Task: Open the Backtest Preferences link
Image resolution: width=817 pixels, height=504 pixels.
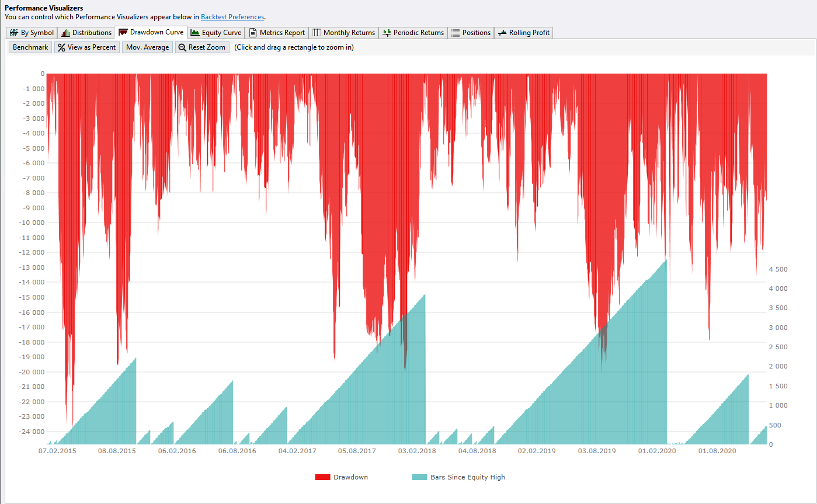Action: [232, 16]
